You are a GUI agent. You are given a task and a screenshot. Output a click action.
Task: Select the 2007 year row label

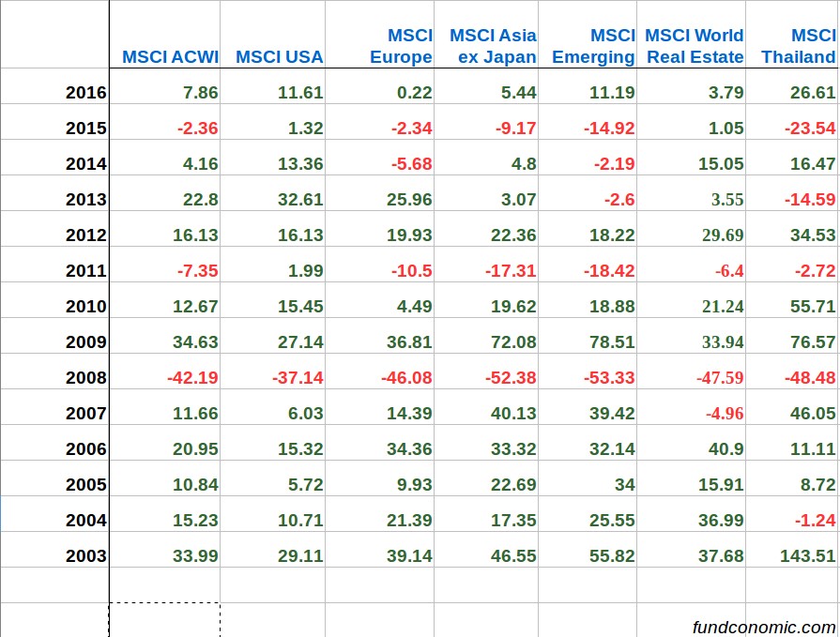(86, 413)
